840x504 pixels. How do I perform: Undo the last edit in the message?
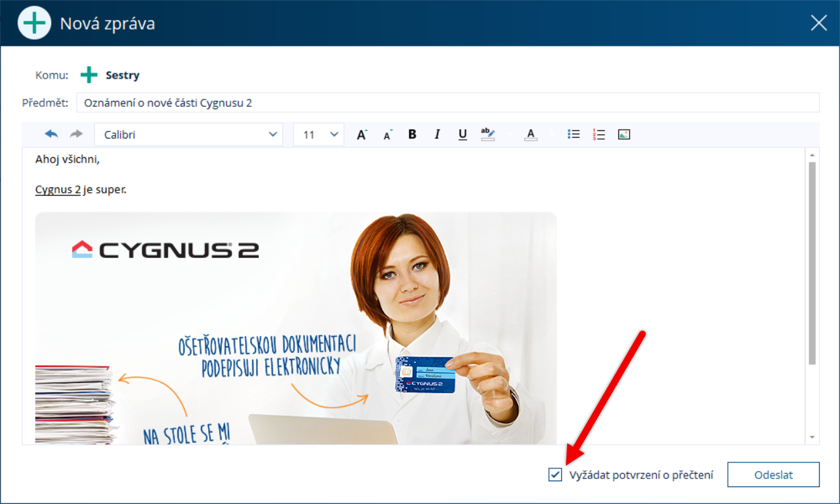tap(52, 134)
